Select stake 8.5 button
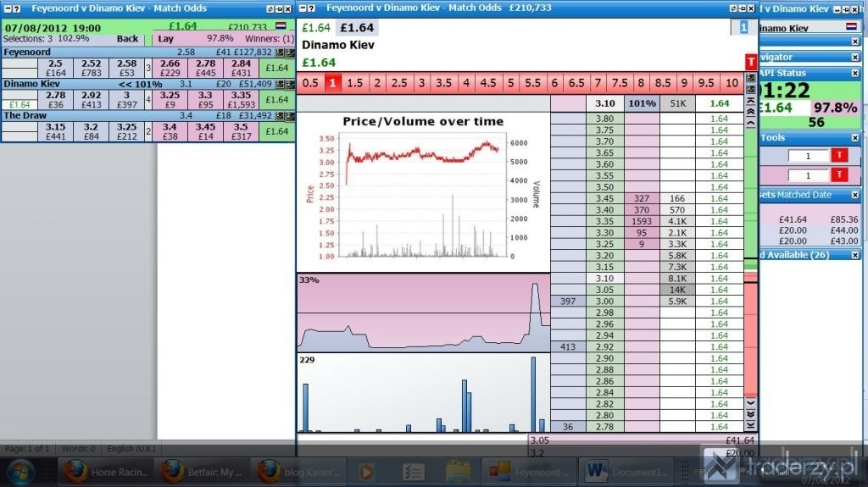This screenshot has width=868, height=487. [x=663, y=83]
